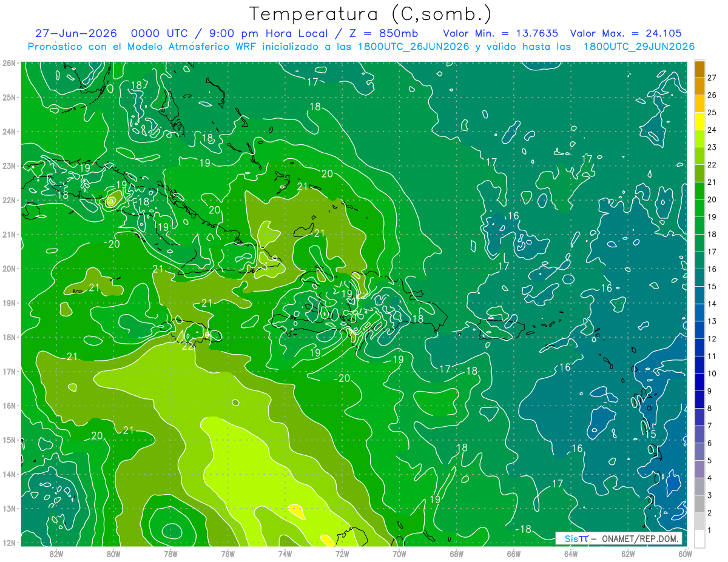The image size is (728, 562).
Task: Click the 22 contour label near Jamaica
Action: click(188, 347)
